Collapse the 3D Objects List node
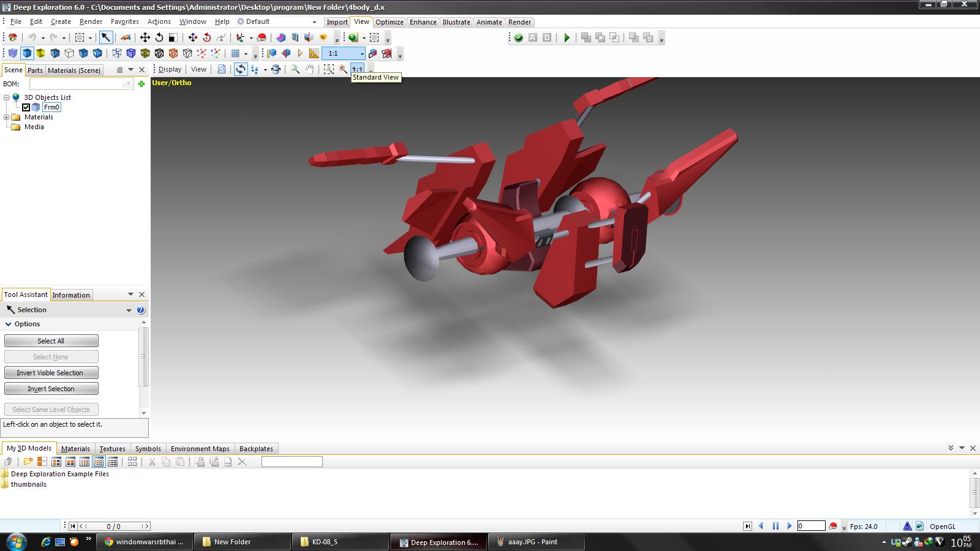Image resolution: width=980 pixels, height=551 pixels. (7, 97)
